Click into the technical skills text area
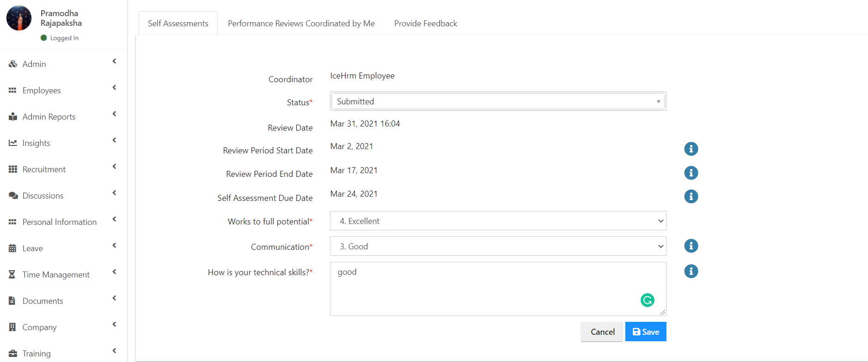868x362 pixels. [x=498, y=289]
